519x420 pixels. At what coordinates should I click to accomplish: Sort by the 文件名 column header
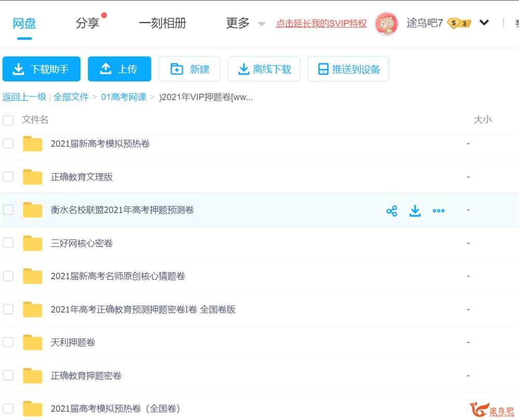(x=35, y=119)
